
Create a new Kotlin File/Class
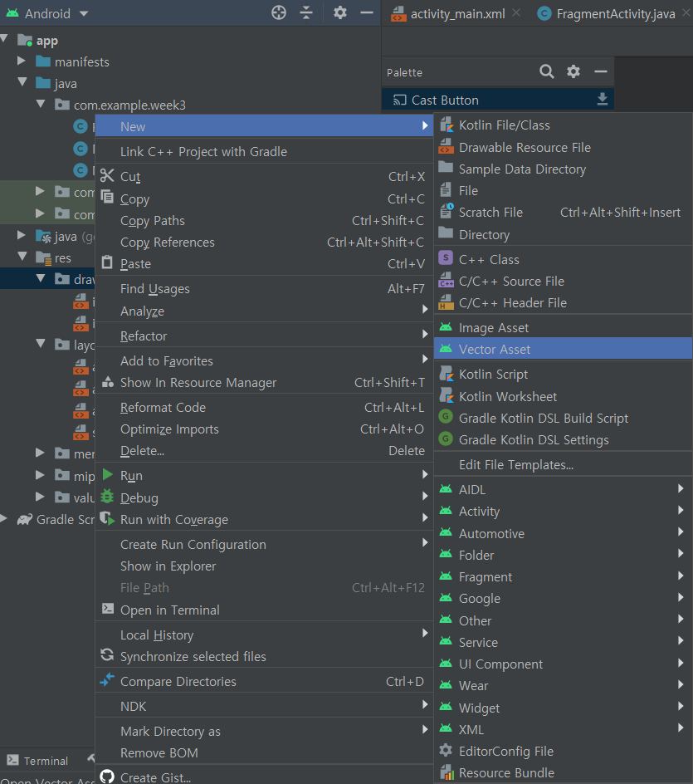coord(563,125)
